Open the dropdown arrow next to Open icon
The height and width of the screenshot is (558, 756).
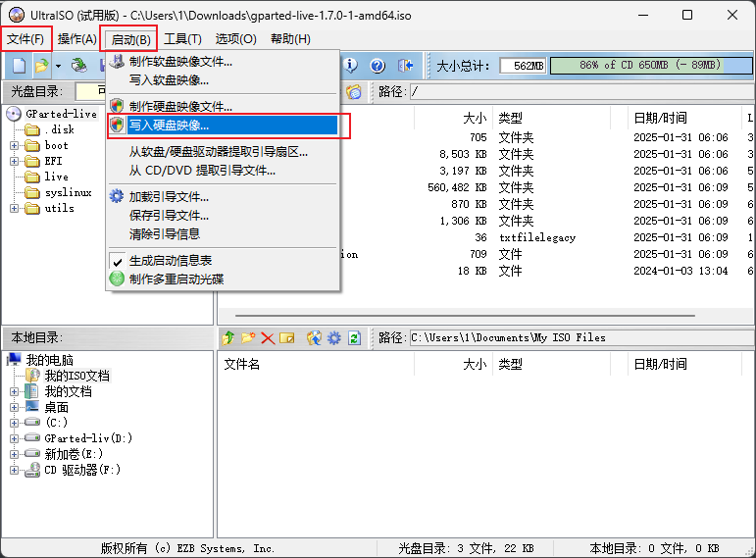pyautogui.click(x=58, y=66)
